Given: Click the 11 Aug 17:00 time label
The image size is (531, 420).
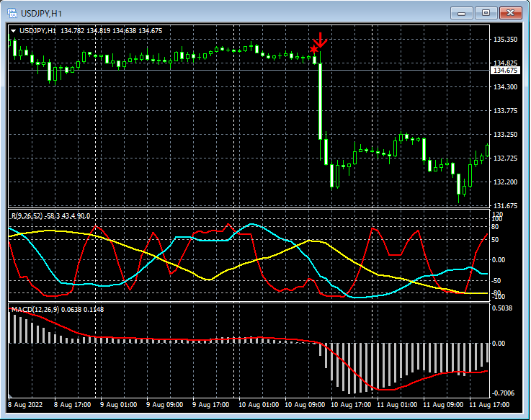Looking at the screenshot, I should click(x=489, y=405).
